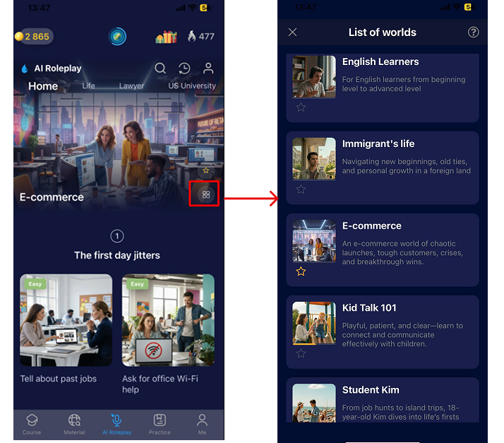Viewport: 504px width, 443px height.
Task: Open the worlds grid icon
Action: (205, 194)
